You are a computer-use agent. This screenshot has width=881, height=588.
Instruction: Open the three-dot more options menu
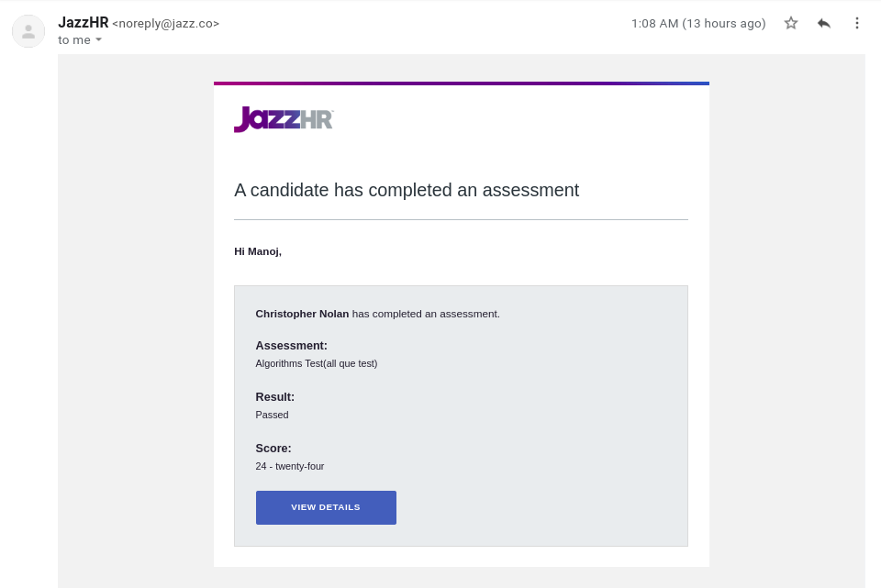point(857,23)
